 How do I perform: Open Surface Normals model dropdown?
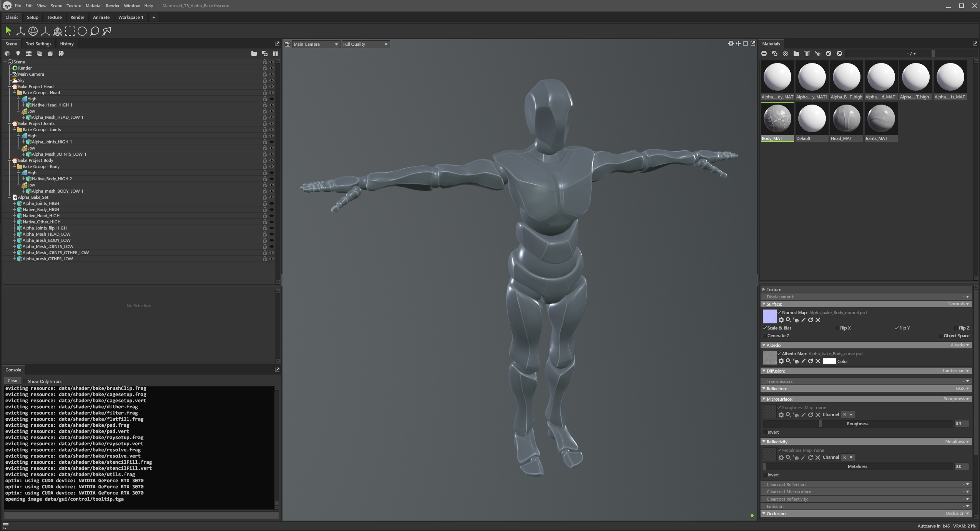click(x=958, y=304)
